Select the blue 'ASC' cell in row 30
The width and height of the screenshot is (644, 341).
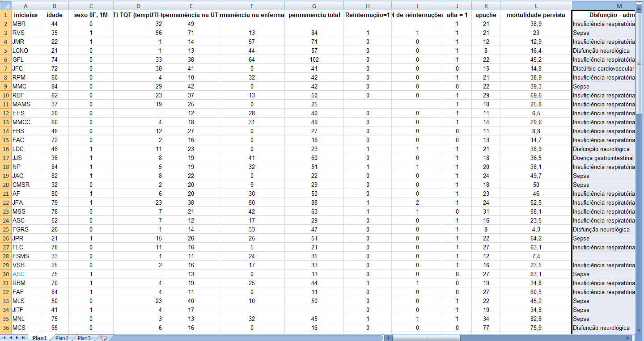25,274
